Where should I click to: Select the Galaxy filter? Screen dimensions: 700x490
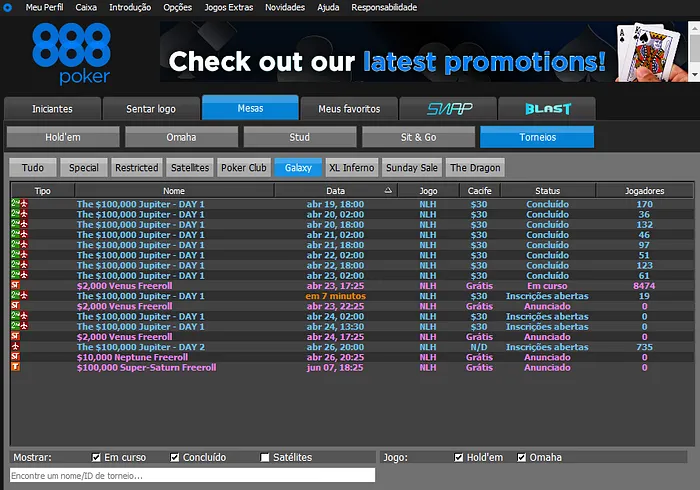[x=298, y=167]
